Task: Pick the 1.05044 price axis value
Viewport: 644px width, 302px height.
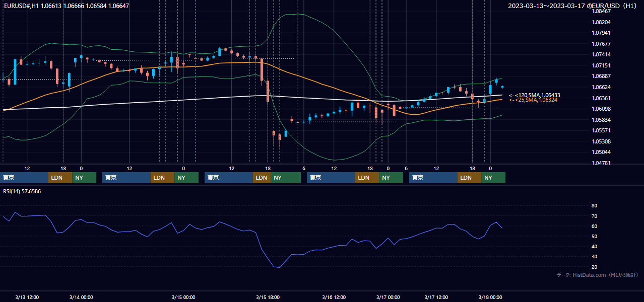Action: 601,152
